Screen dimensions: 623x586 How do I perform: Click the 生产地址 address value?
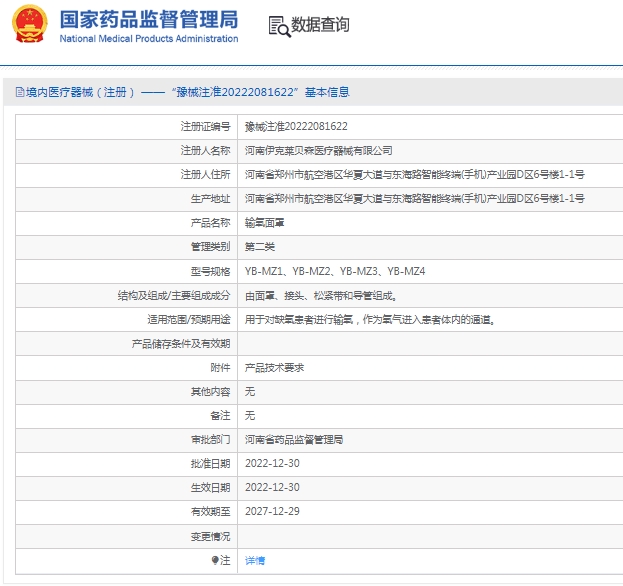pyautogui.click(x=414, y=198)
